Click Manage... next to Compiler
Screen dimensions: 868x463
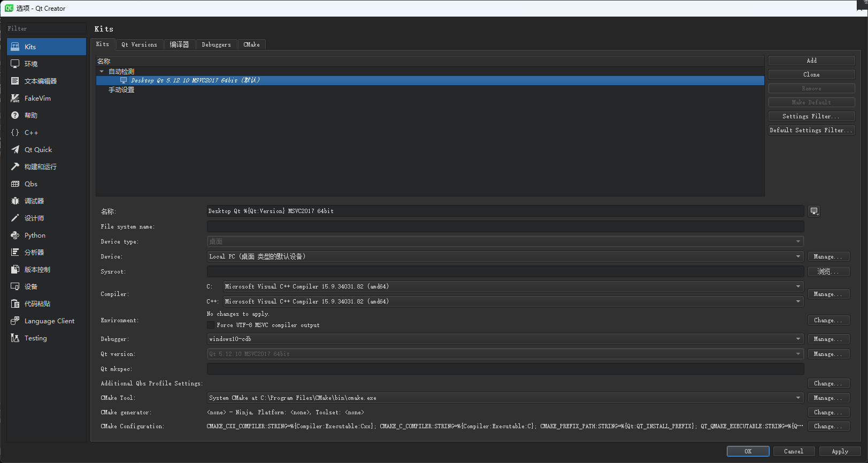click(x=828, y=294)
